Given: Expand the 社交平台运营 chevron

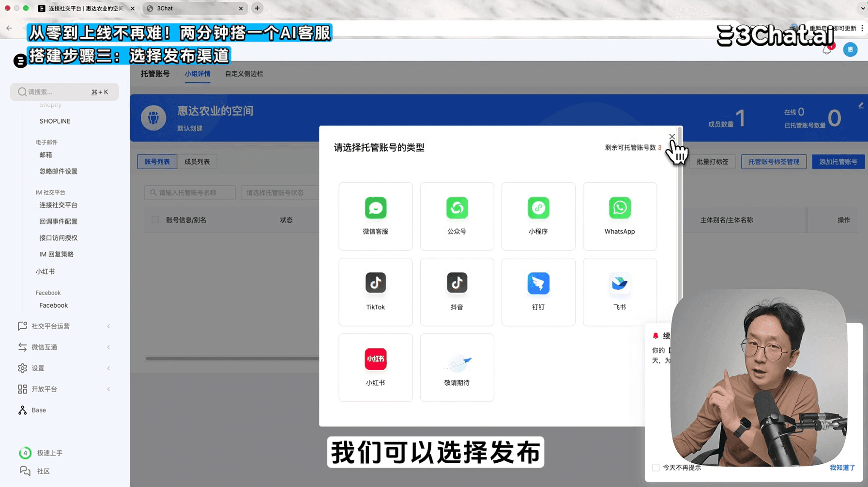Looking at the screenshot, I should 108,326.
